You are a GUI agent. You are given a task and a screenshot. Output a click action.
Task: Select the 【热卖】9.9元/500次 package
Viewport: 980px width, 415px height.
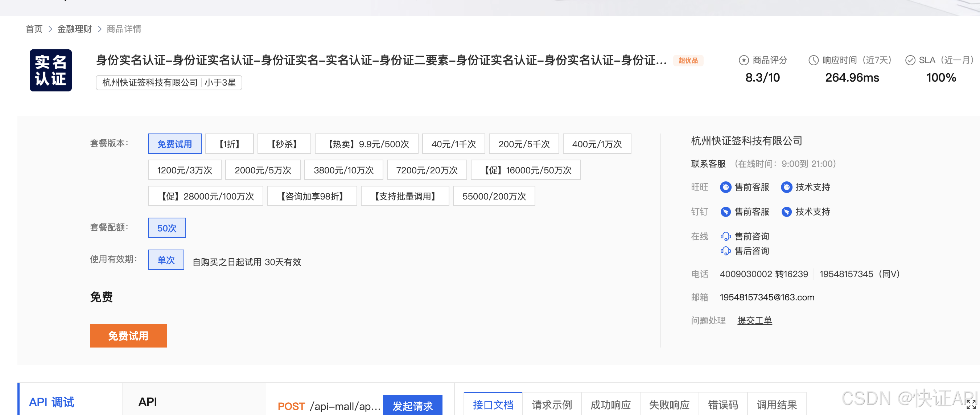pyautogui.click(x=366, y=144)
